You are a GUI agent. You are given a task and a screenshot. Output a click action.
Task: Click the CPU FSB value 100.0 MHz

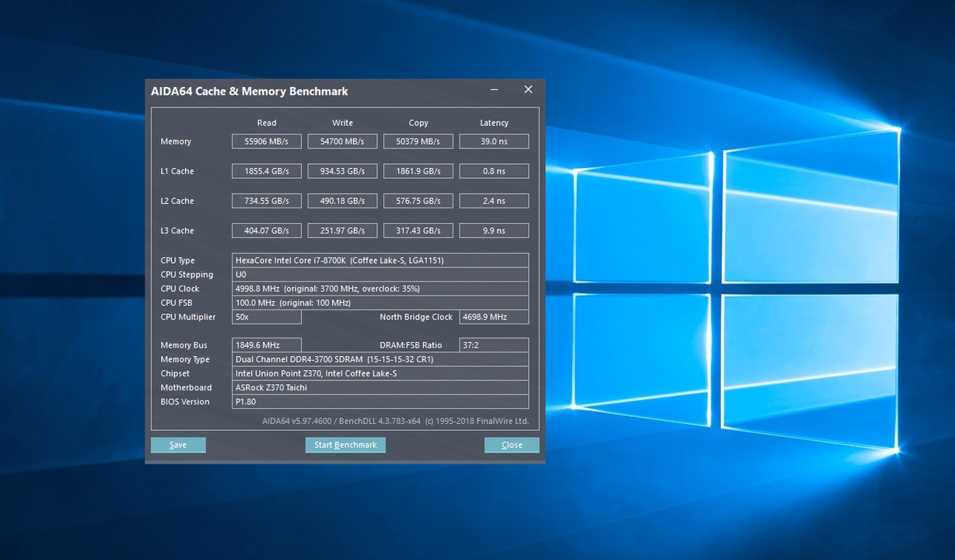point(380,303)
